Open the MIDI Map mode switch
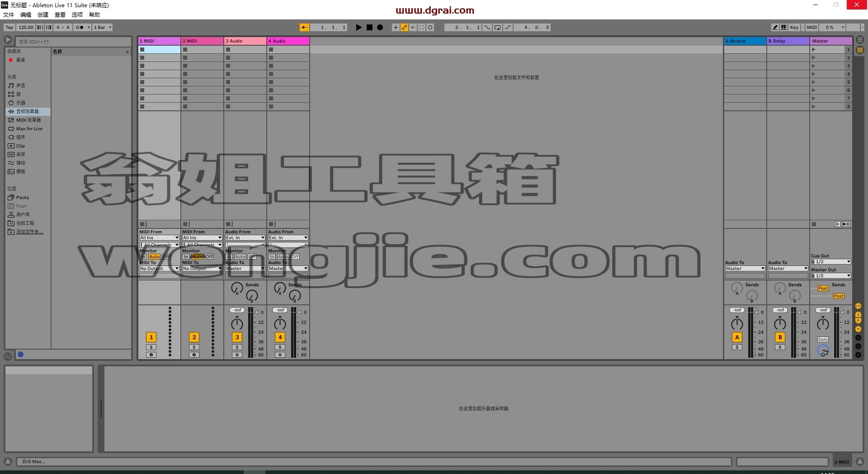This screenshot has width=868, height=474. (x=812, y=27)
